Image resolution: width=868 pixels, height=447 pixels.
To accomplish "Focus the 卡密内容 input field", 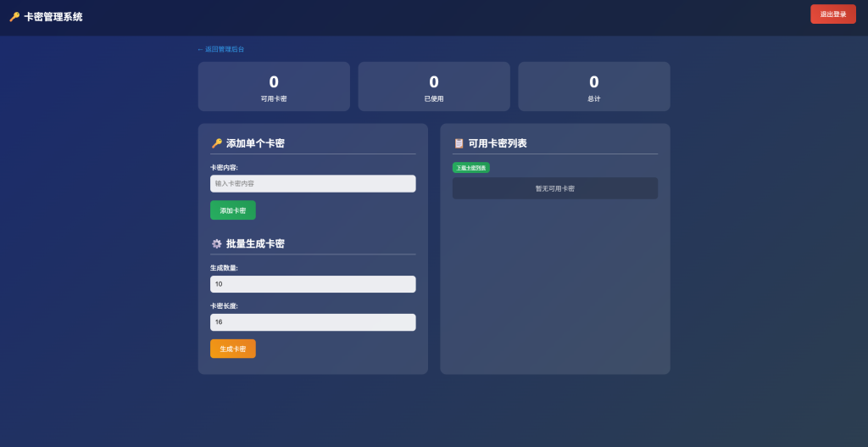I will click(x=313, y=183).
